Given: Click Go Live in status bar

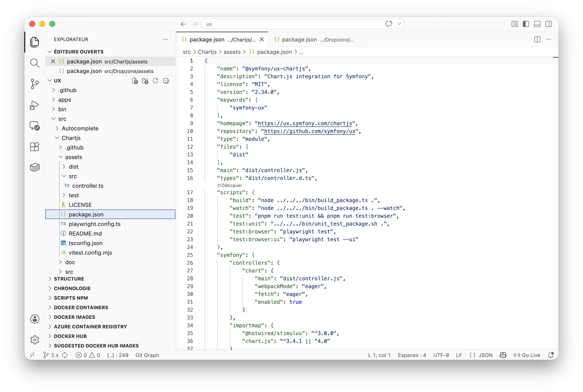Looking at the screenshot, I should 527,355.
